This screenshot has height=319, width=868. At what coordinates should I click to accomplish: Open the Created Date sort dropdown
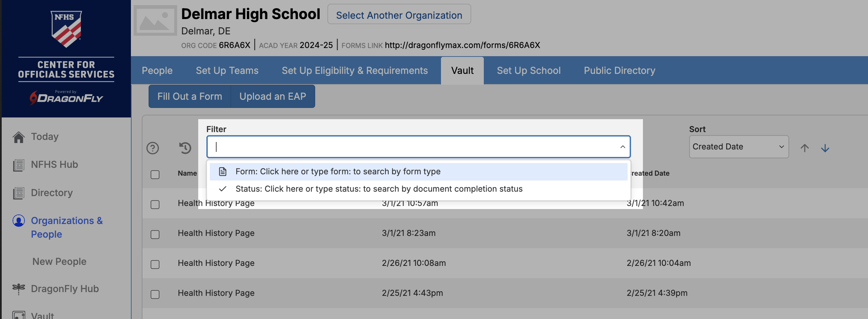click(738, 147)
